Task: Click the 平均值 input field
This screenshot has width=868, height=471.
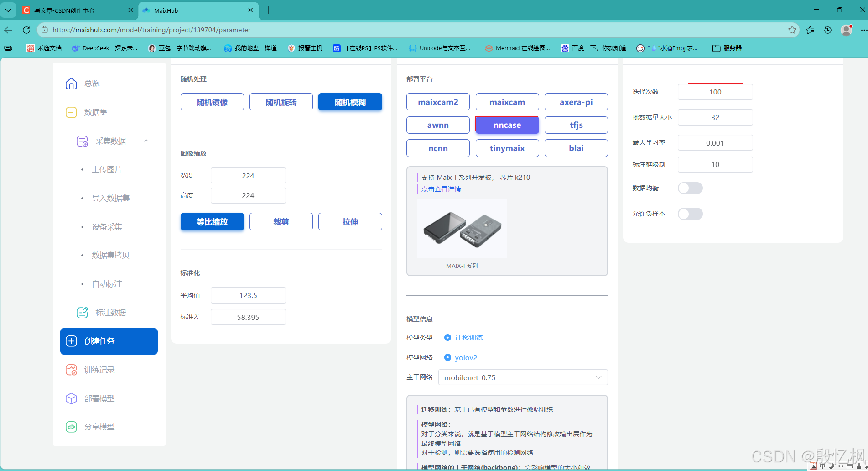Action: (x=248, y=295)
